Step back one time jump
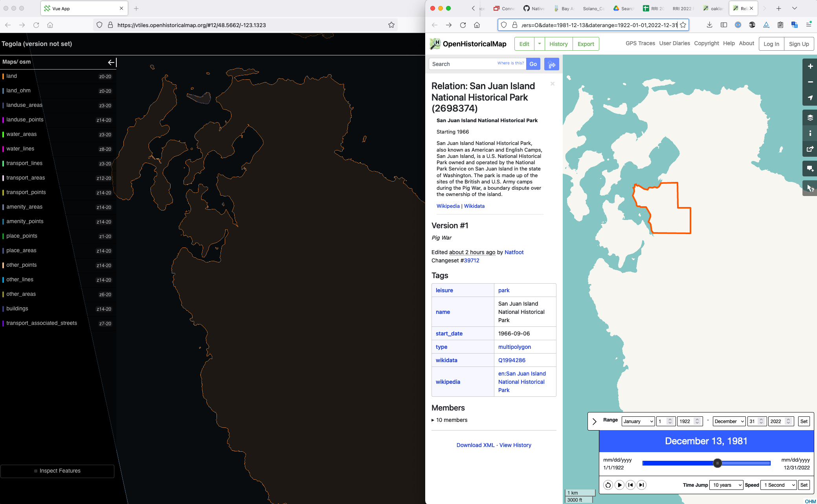This screenshot has height=504, width=817. 630,485
